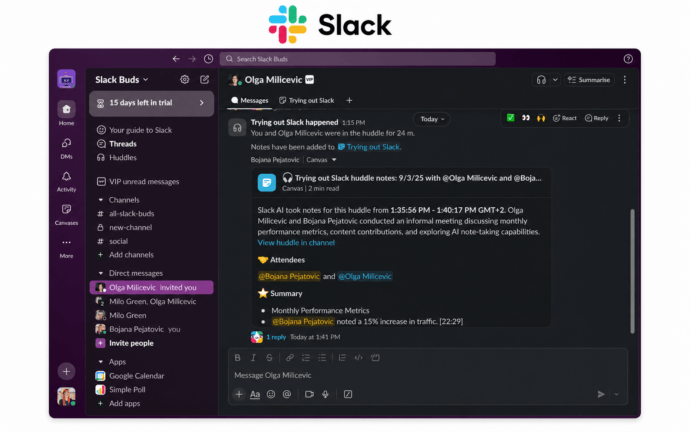690x432 pixels.
Task: Open history clock icon
Action: pos(209,59)
